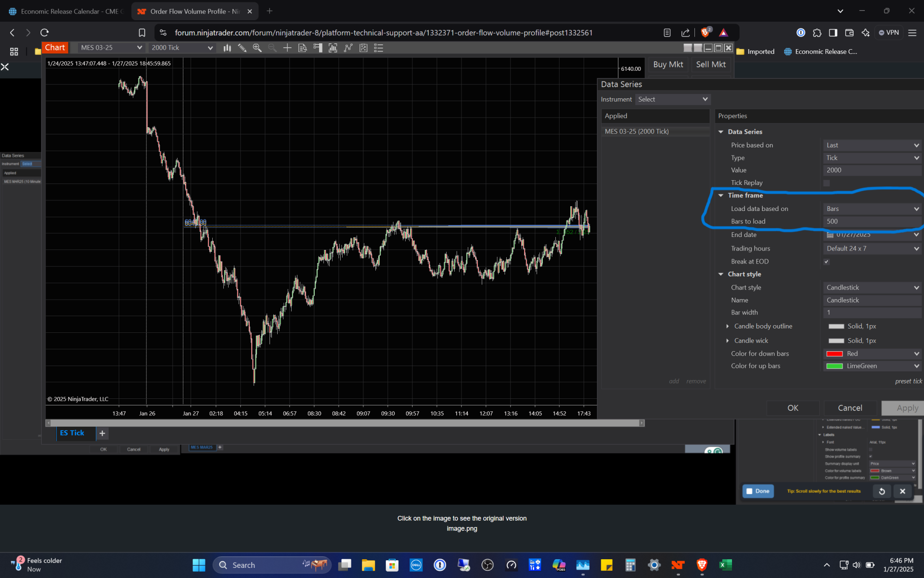Select the drawing tools pencil icon
Viewport: 924px width, 578px height.
pyautogui.click(x=242, y=48)
